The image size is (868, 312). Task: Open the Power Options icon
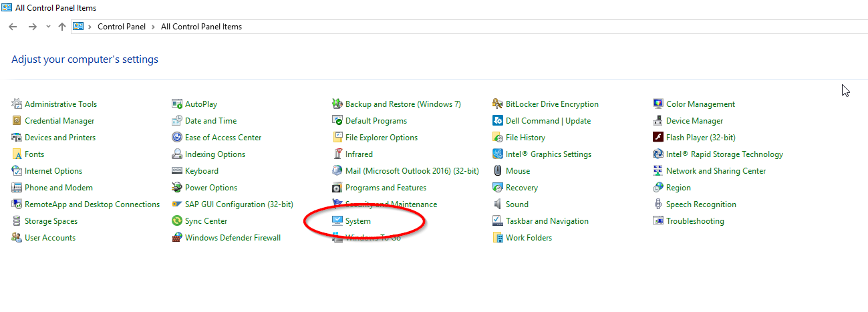pyautogui.click(x=177, y=187)
